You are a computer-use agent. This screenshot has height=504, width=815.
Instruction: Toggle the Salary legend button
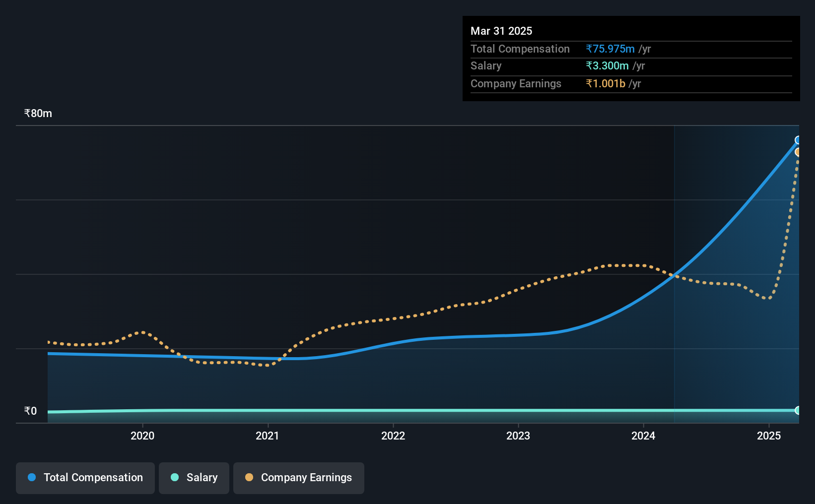[194, 478]
